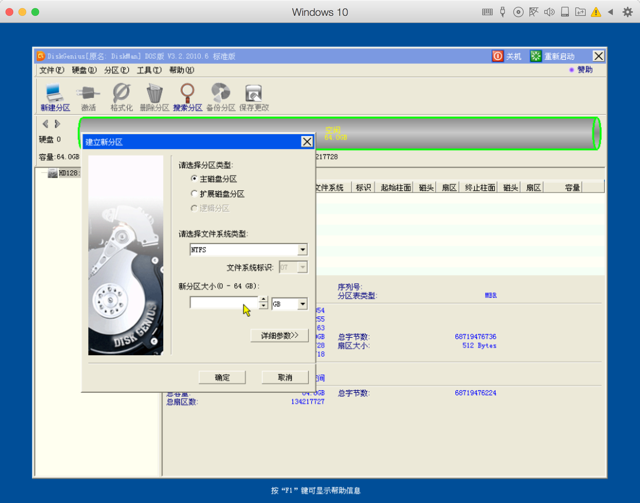640x503 pixels.
Task: Click the Parallels CD/DVD disc icon
Action: coord(518,12)
